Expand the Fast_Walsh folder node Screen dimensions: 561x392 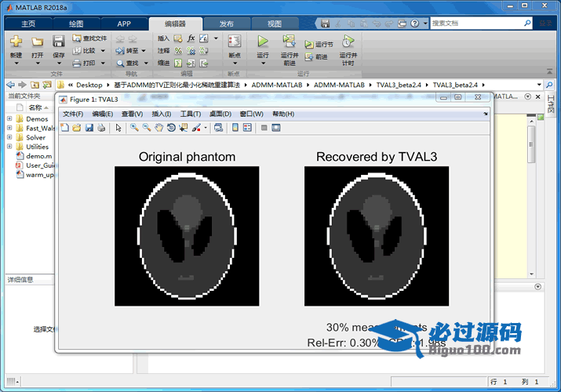point(9,128)
